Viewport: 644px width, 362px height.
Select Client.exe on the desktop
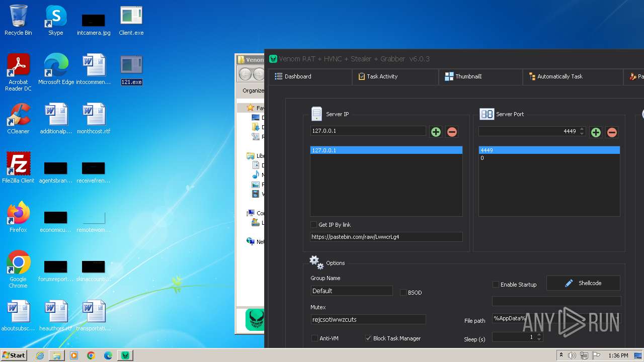(131, 21)
